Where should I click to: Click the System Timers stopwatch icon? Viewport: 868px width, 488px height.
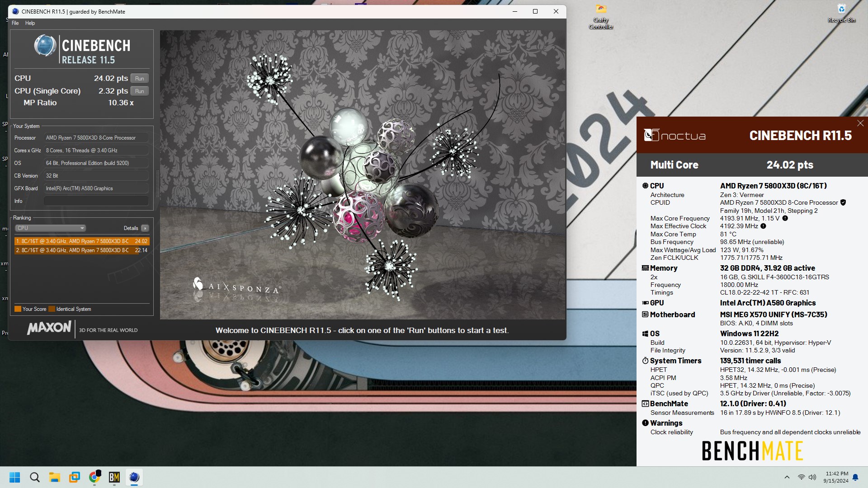645,361
